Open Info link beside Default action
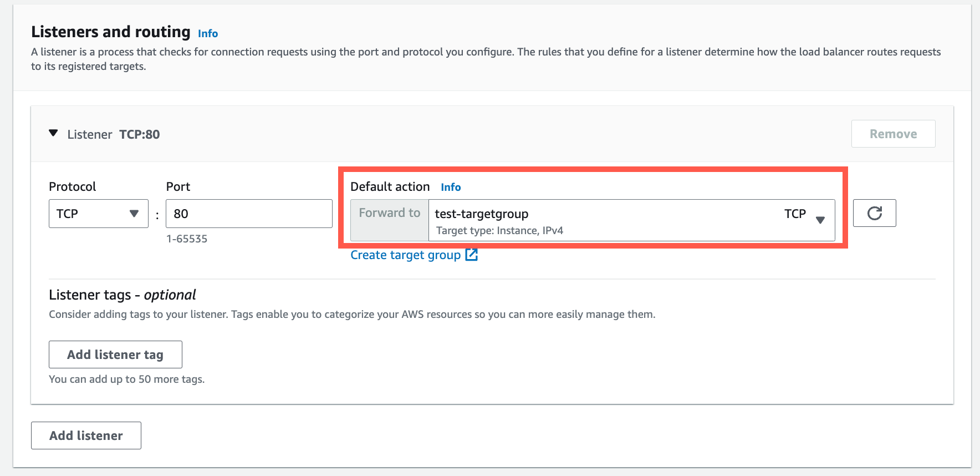The image size is (980, 476). [x=451, y=187]
